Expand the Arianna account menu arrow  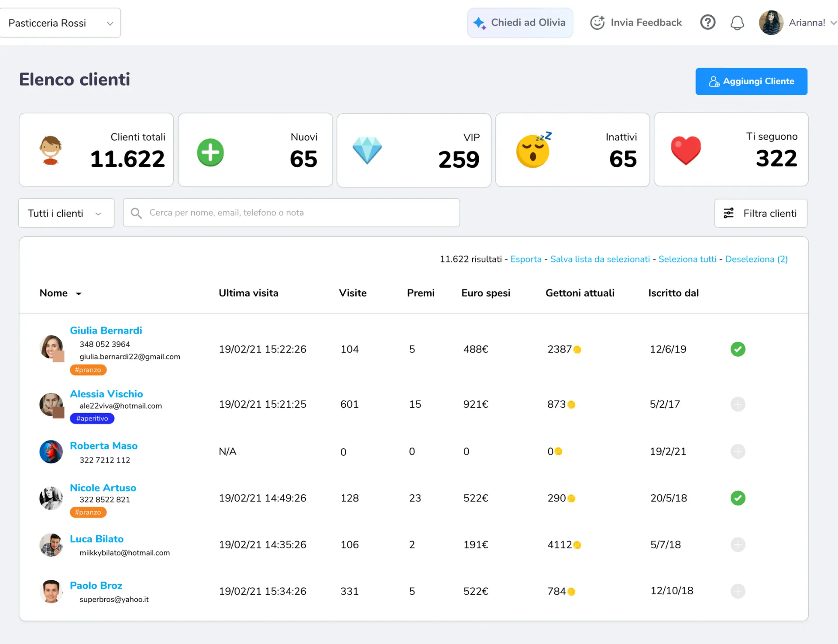coord(833,23)
